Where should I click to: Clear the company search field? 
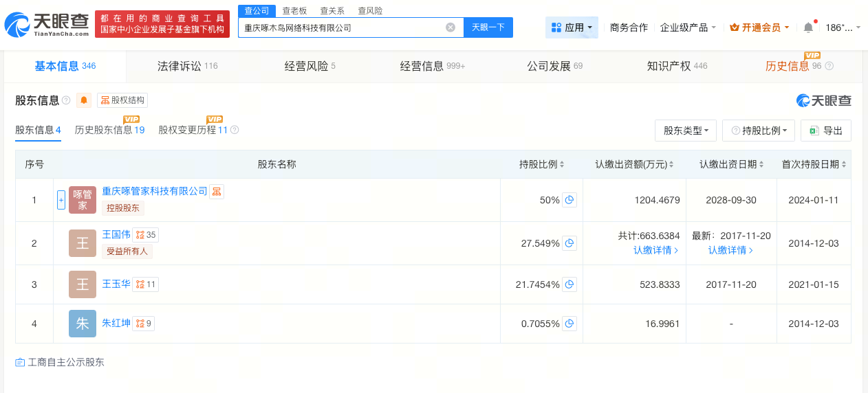point(451,27)
